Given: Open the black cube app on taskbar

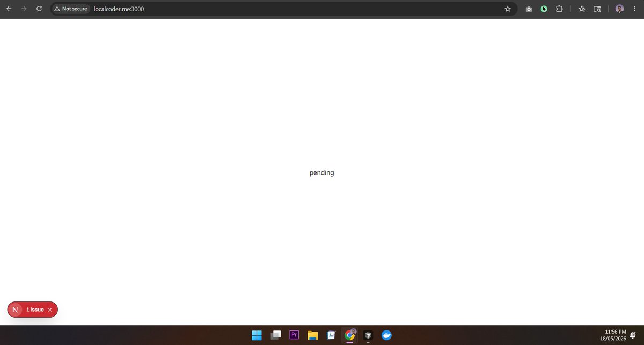Looking at the screenshot, I should point(368,335).
